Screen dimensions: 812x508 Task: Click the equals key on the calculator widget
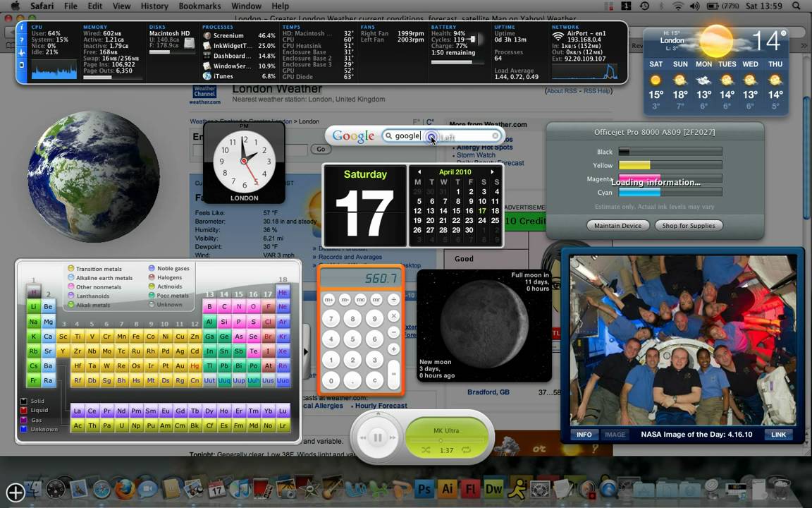click(x=393, y=374)
